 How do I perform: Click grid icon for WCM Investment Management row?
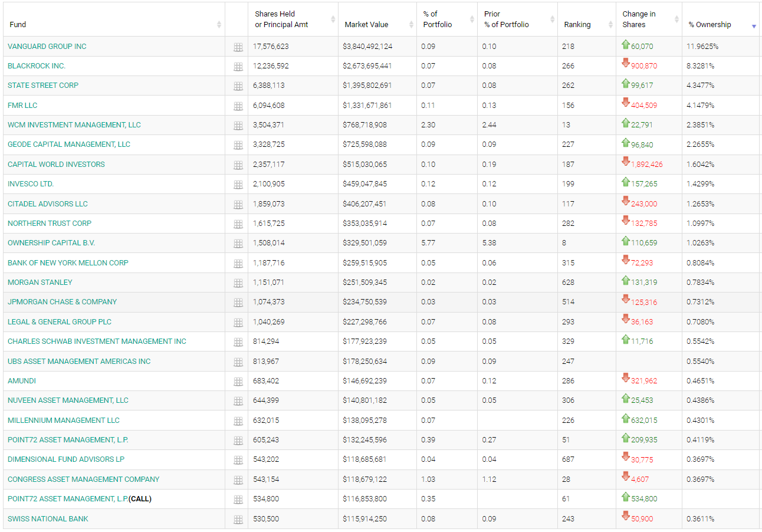pos(238,126)
